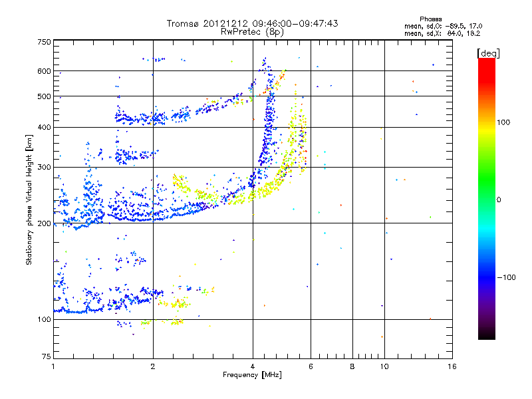532x399 pixels.
Task: Click the x-axis label '8'
Action: pyautogui.click(x=352, y=366)
